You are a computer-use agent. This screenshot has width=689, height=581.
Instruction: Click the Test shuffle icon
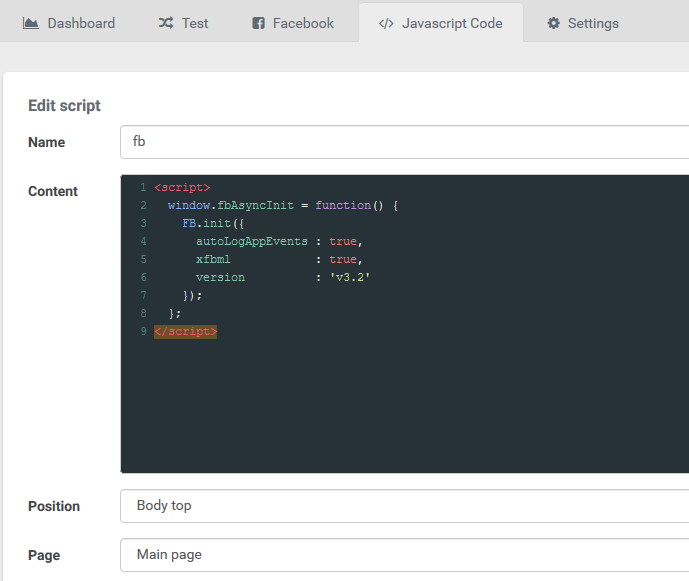pyautogui.click(x=166, y=23)
